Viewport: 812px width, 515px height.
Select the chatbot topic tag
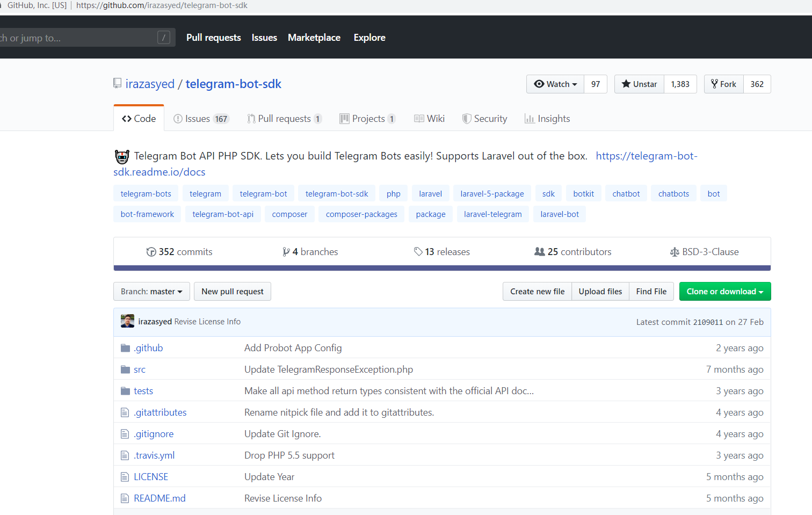pyautogui.click(x=626, y=194)
